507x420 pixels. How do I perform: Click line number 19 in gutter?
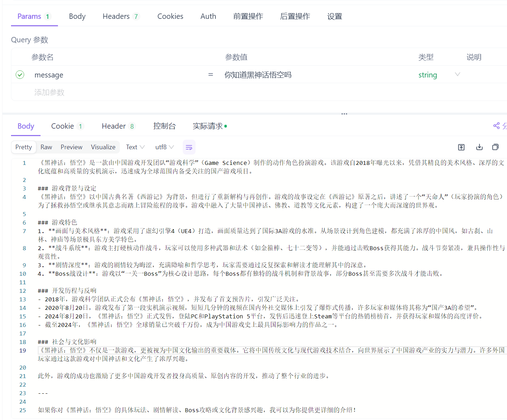coord(23,350)
